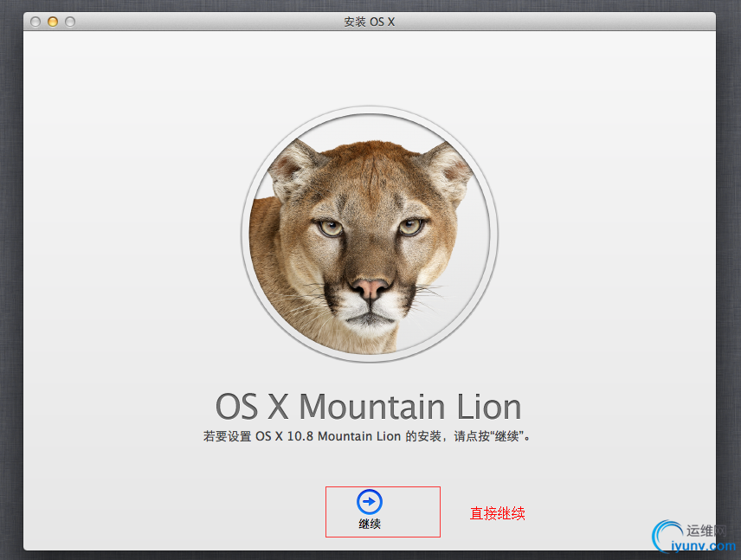
Task: Click the window title 安装 OS X
Action: pyautogui.click(x=369, y=22)
